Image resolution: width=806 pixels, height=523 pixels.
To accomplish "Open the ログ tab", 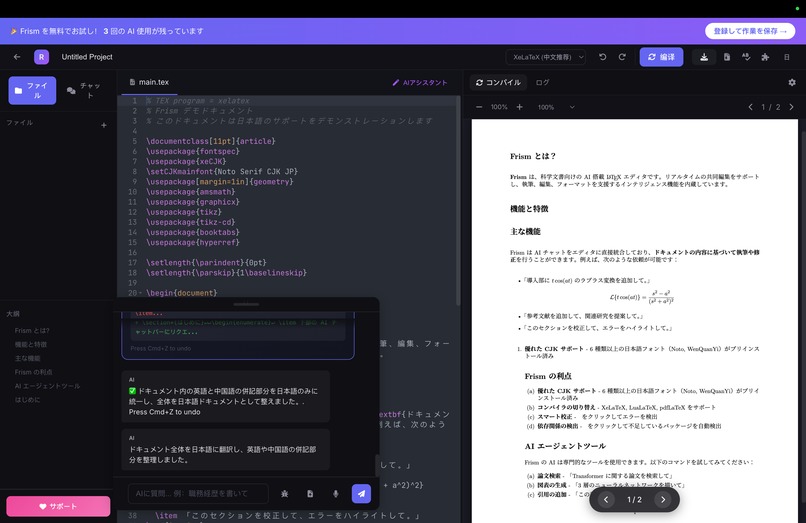I will click(542, 82).
